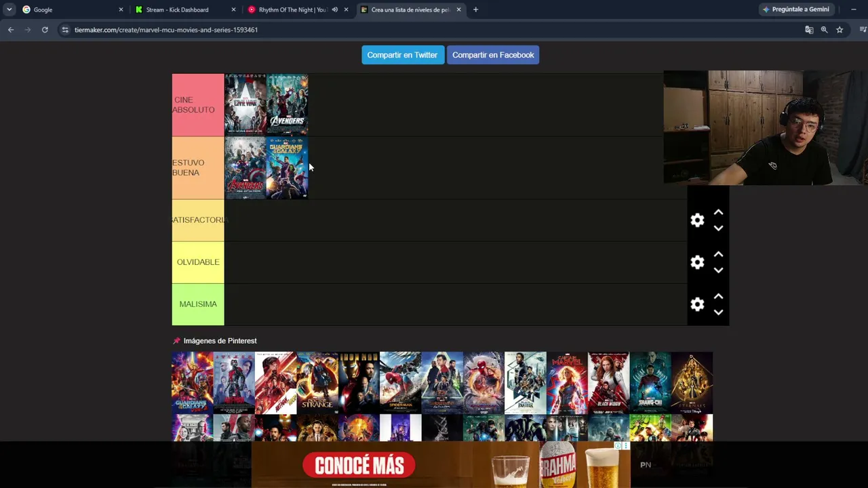The width and height of the screenshot is (868, 488).
Task: Open settings gear for SATISFACTORIA tier row
Action: (x=697, y=220)
